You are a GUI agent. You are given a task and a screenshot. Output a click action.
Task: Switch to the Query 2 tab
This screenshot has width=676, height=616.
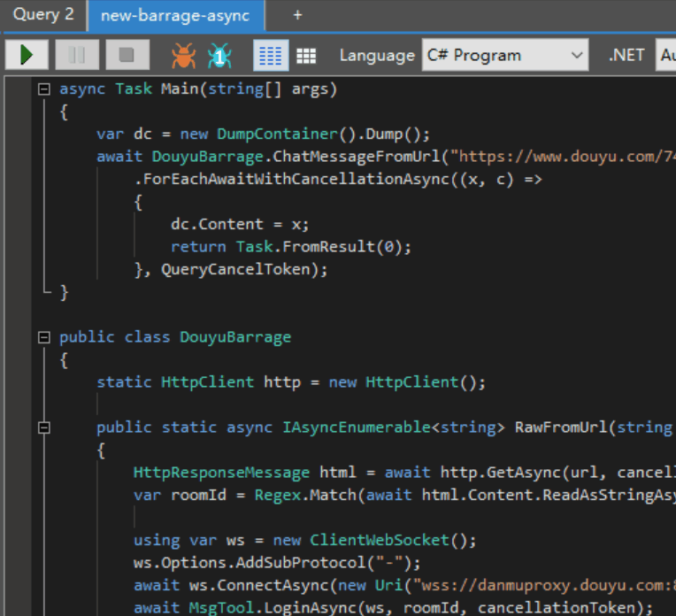point(43,15)
